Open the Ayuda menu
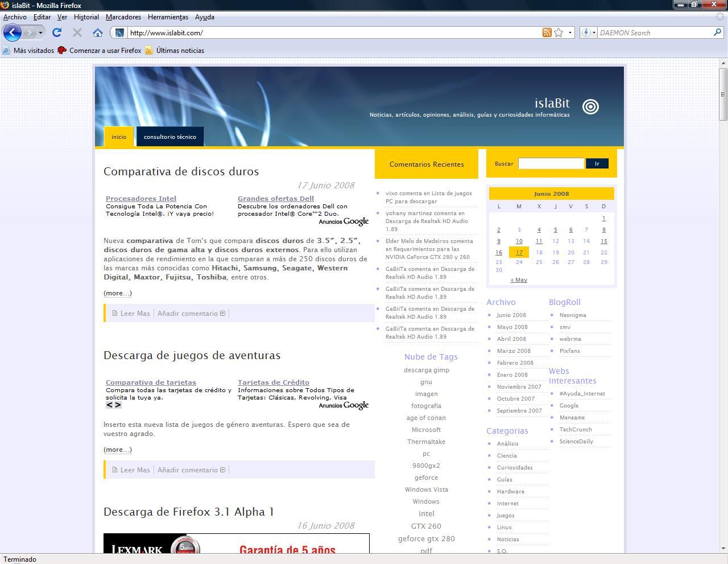 pos(205,17)
